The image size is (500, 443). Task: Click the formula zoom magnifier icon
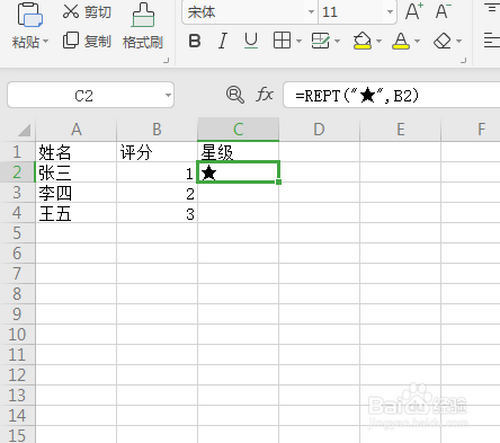click(x=235, y=95)
